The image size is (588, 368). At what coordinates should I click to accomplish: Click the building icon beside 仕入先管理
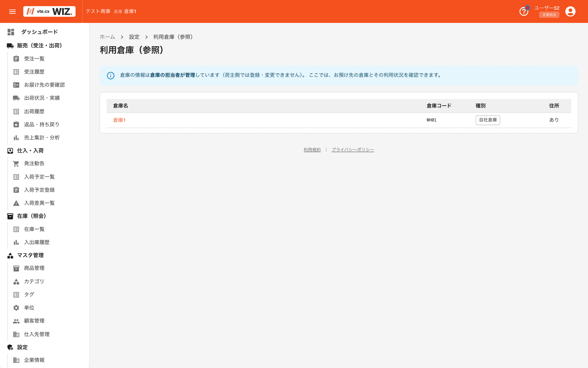16,334
